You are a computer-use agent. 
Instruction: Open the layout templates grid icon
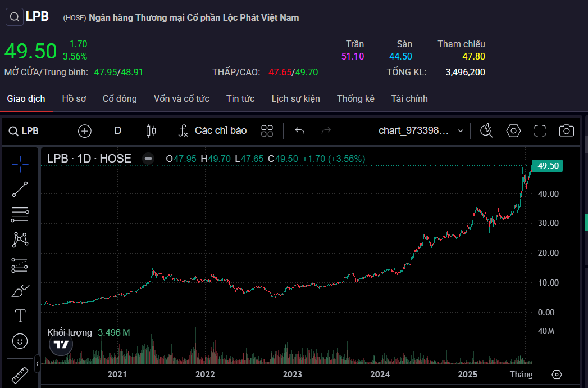267,131
